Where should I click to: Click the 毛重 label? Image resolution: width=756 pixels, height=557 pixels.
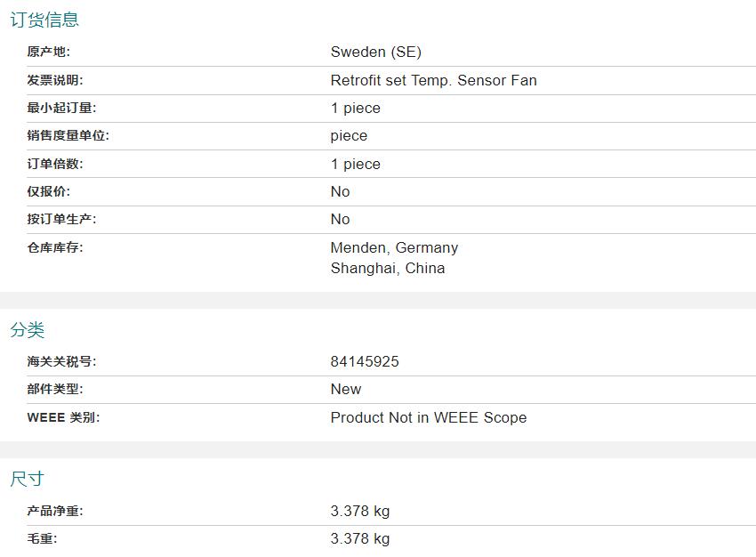(43, 538)
